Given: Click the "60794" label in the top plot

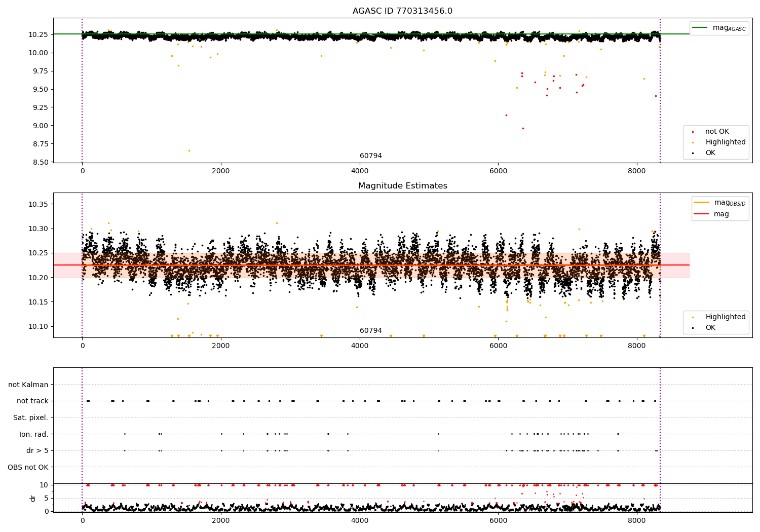Looking at the screenshot, I should point(371,156).
